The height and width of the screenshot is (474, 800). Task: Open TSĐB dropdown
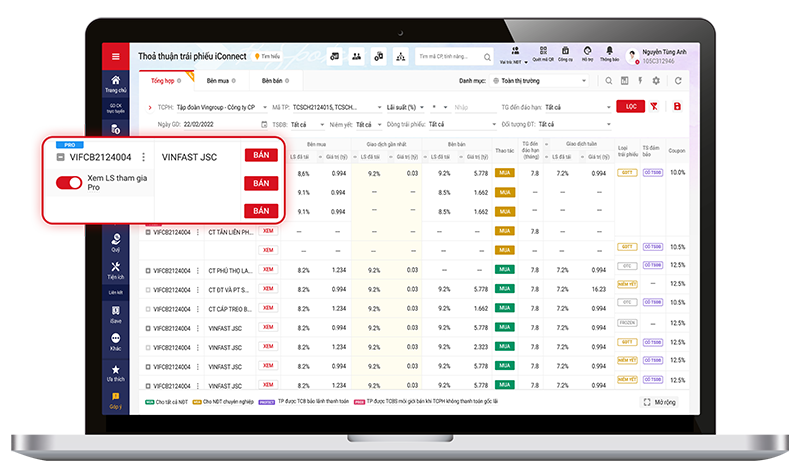click(x=307, y=124)
